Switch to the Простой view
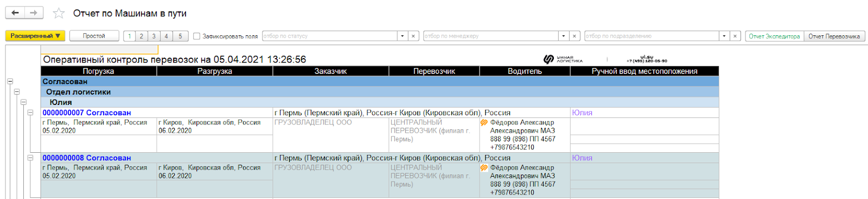868x199 pixels. (x=94, y=36)
